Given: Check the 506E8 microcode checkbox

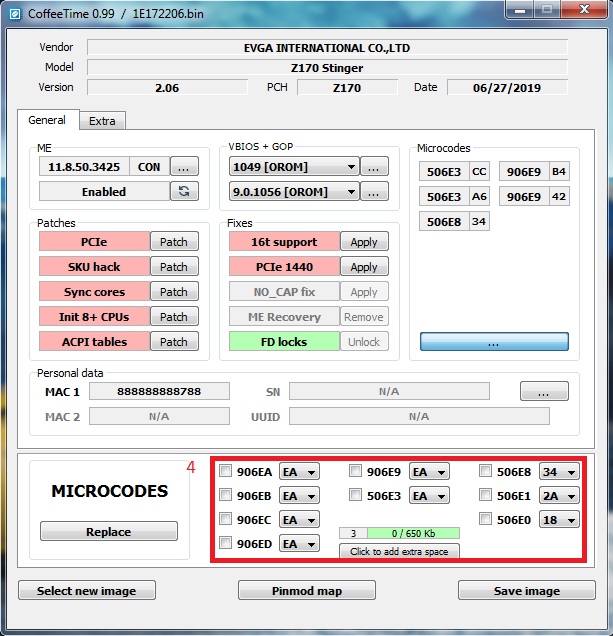Looking at the screenshot, I should [485, 471].
